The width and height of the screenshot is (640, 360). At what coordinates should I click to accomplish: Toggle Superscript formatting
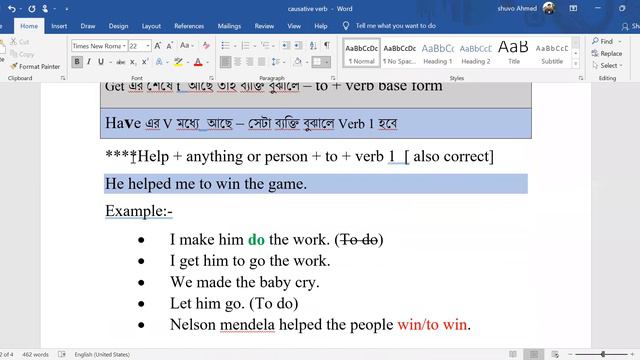144,62
